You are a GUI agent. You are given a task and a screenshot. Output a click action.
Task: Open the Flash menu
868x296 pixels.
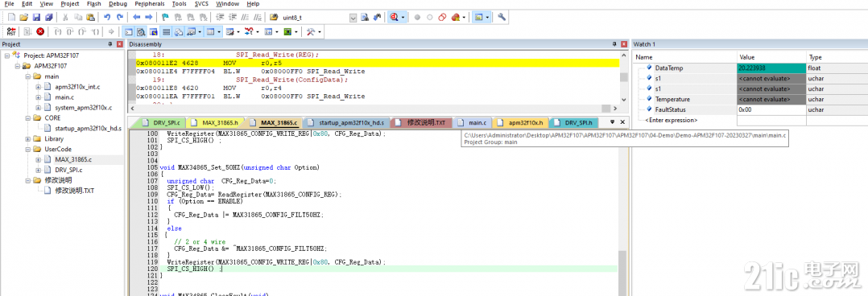pyautogui.click(x=93, y=4)
